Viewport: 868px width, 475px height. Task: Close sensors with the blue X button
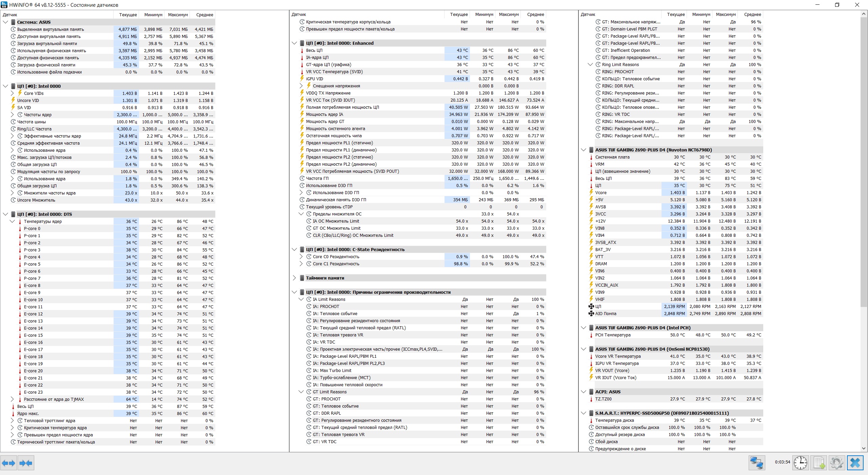click(x=855, y=463)
